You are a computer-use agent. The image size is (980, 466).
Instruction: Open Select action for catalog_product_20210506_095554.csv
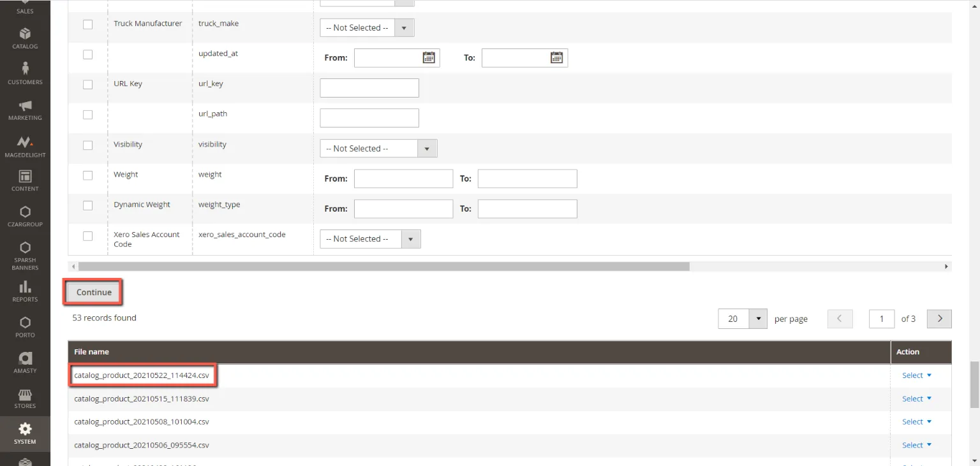pyautogui.click(x=917, y=445)
